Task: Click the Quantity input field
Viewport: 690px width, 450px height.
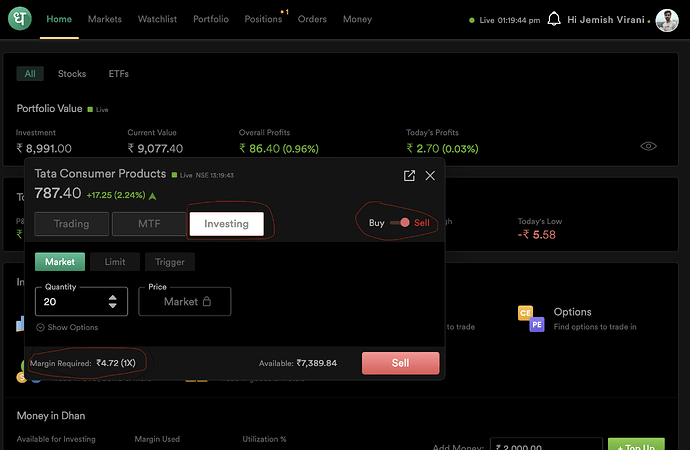Action: click(70, 301)
